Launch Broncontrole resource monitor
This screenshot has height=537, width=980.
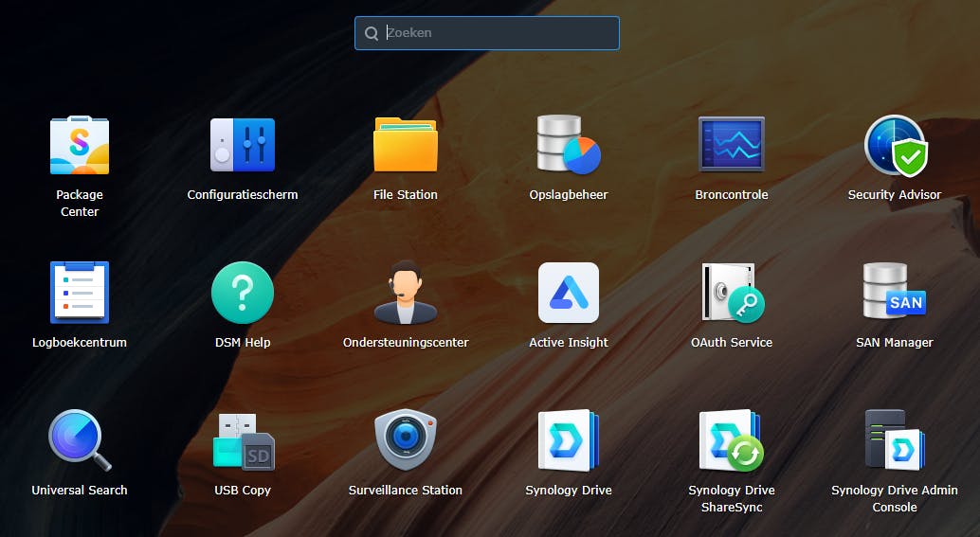pos(732,144)
